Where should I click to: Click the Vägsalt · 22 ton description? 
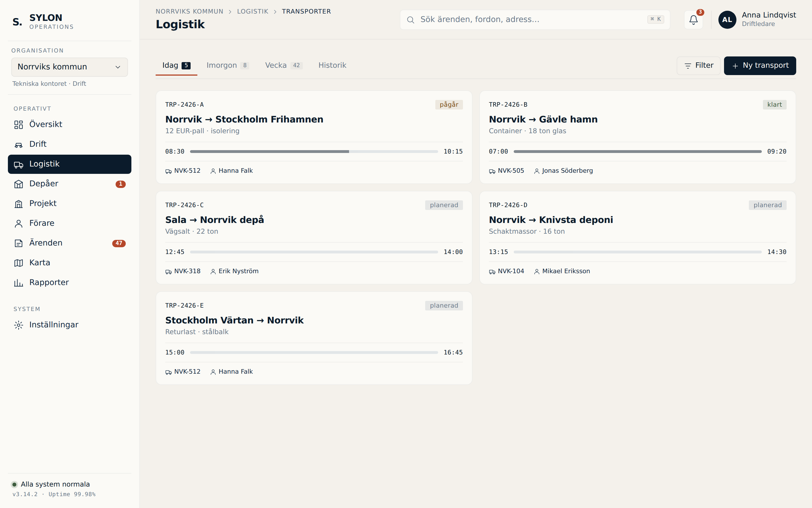tap(192, 231)
